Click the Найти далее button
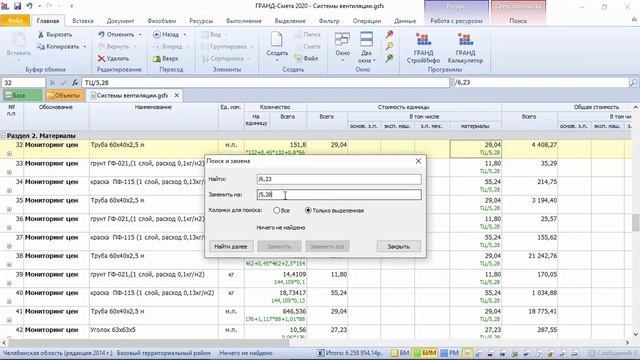Screen dimensions: 640x360 pyautogui.click(x=231, y=247)
